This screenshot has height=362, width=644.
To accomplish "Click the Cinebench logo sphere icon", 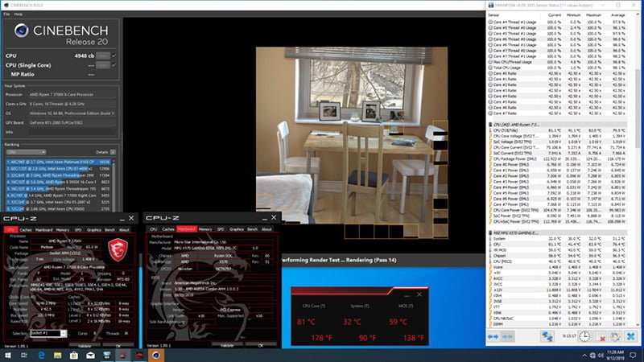I will pos(21,31).
